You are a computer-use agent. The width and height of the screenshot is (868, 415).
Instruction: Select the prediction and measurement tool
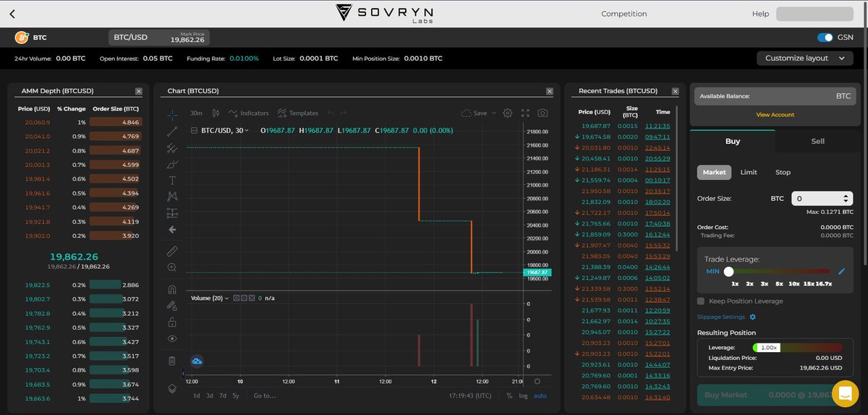point(172,213)
